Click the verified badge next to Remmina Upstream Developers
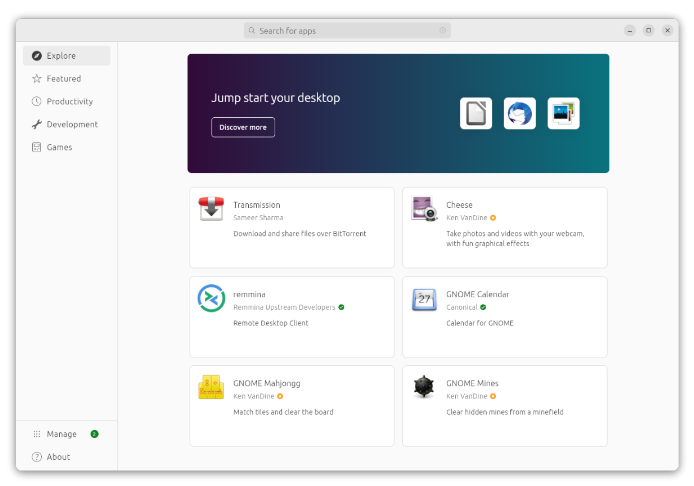The width and height of the screenshot is (694, 486). click(x=341, y=307)
